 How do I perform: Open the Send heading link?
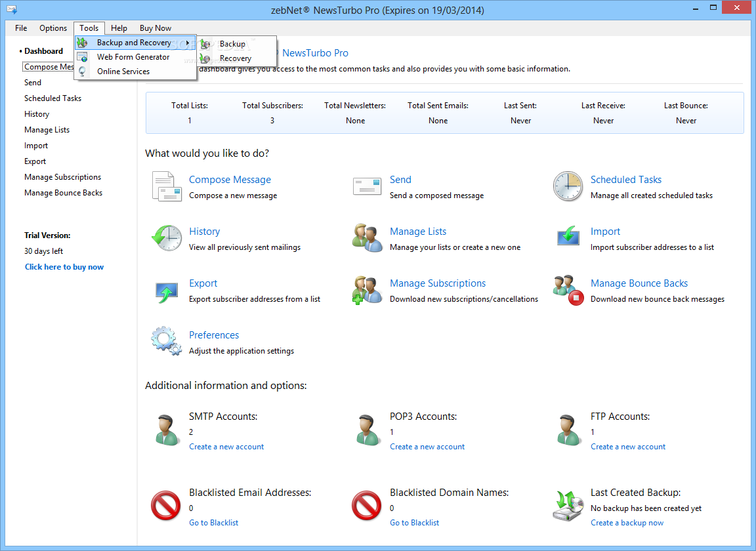(401, 179)
